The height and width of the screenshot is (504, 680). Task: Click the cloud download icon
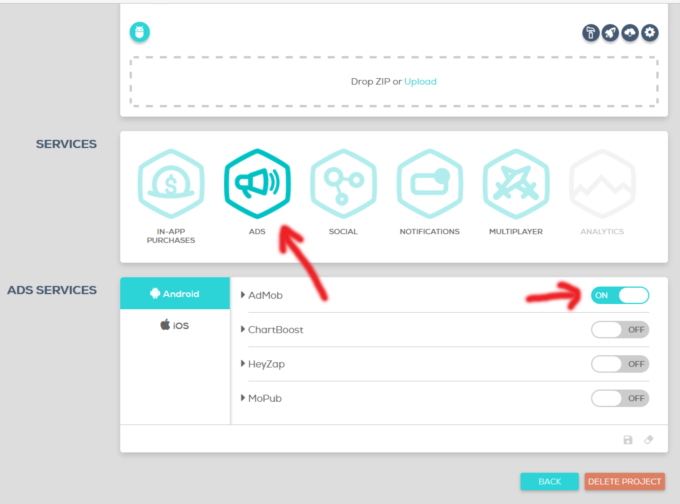click(x=630, y=33)
